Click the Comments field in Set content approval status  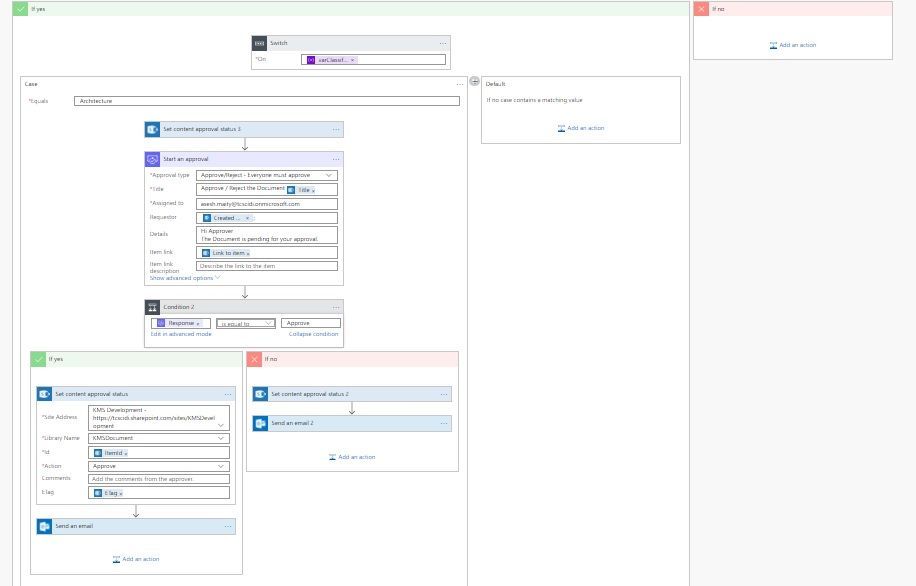click(159, 479)
